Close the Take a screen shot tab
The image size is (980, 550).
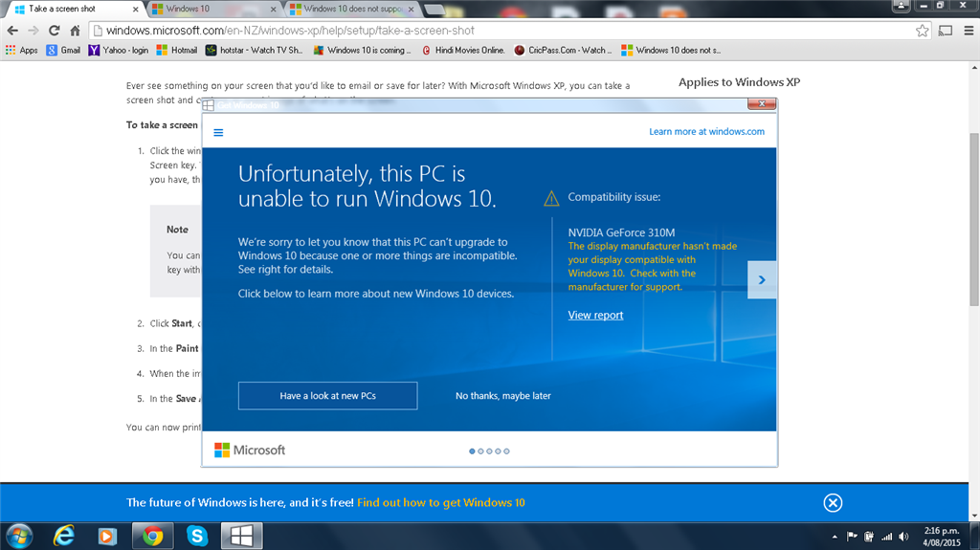(135, 10)
